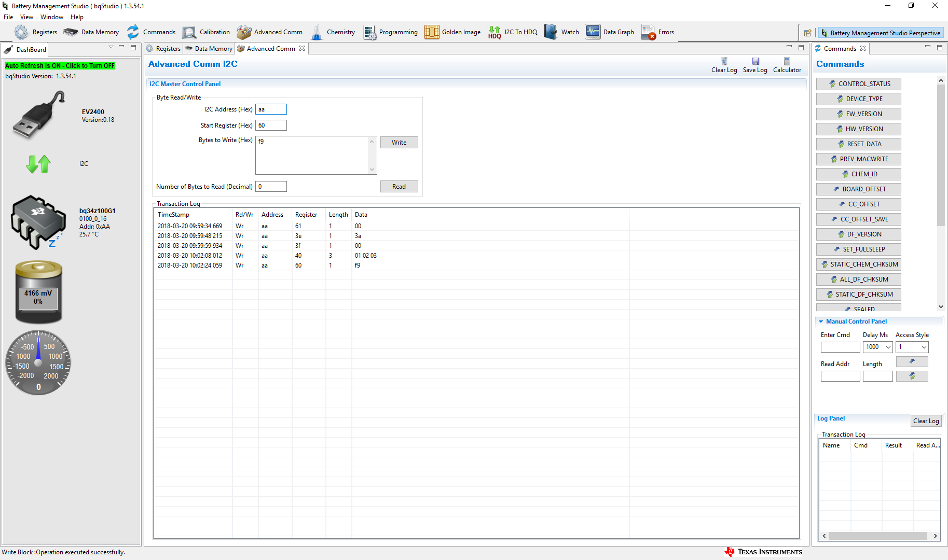The height and width of the screenshot is (560, 948).
Task: Click the manual write command icon button
Action: point(912,361)
